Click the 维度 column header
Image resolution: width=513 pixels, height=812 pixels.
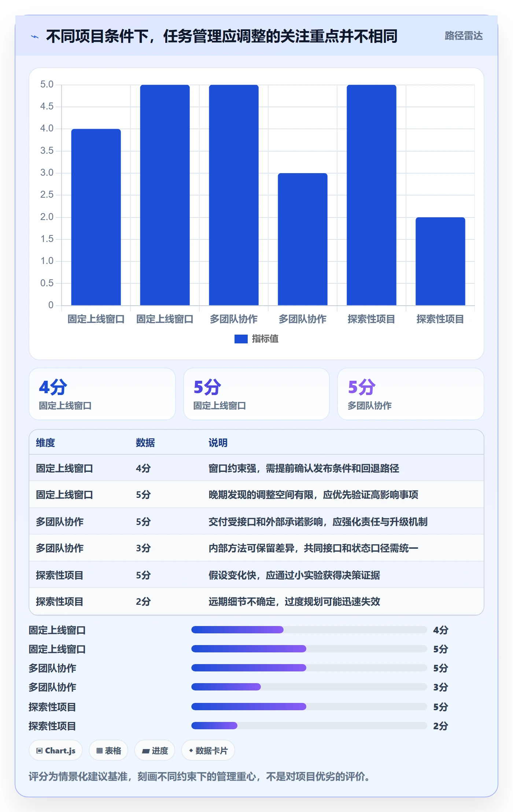point(45,443)
